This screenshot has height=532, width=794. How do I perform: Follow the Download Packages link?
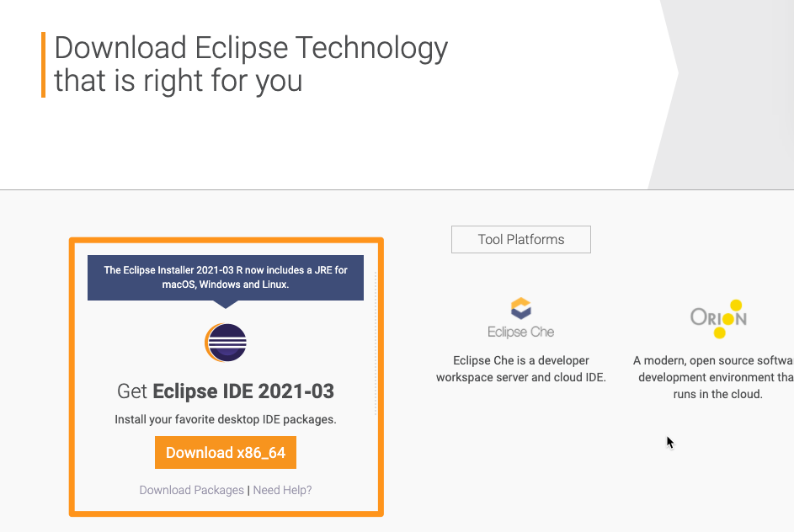point(191,490)
